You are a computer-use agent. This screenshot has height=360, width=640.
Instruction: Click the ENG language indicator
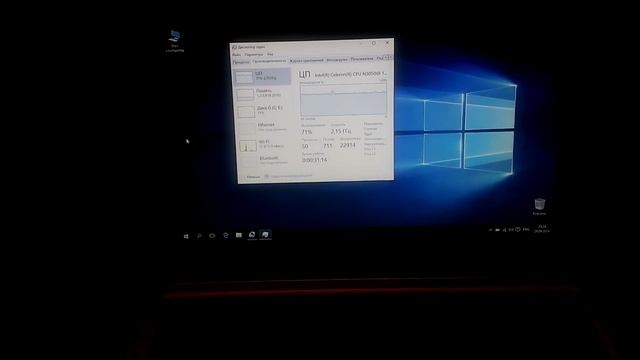526,229
